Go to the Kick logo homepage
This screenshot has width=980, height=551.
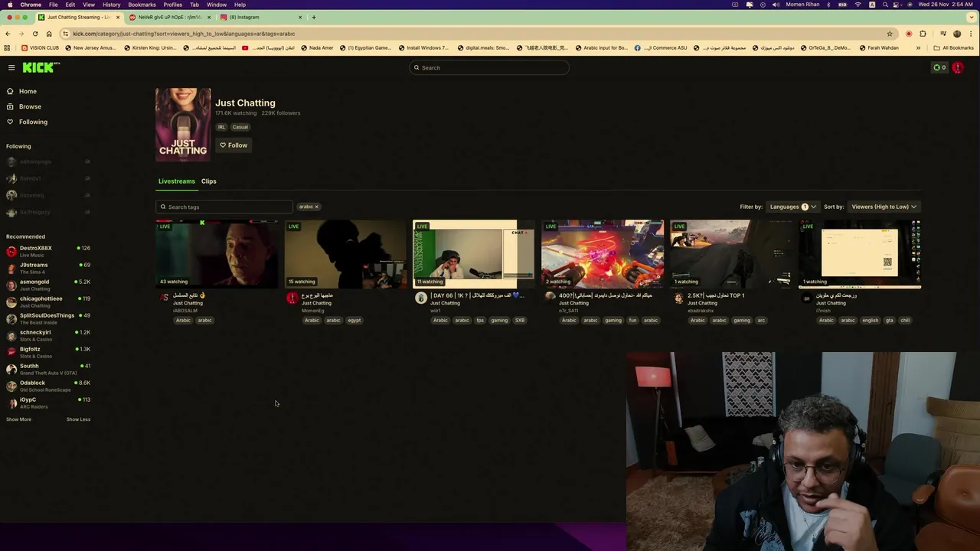pos(40,67)
